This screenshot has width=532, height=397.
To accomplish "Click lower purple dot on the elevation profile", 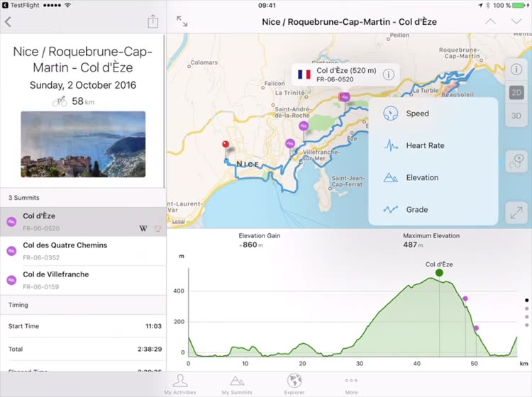I will [x=476, y=328].
